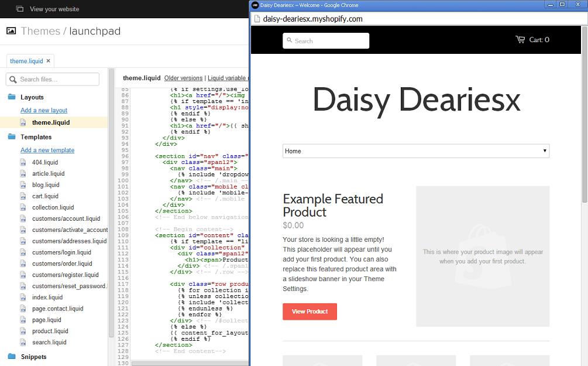
Task: Open theme.liquid in Layouts list
Action: (51, 122)
